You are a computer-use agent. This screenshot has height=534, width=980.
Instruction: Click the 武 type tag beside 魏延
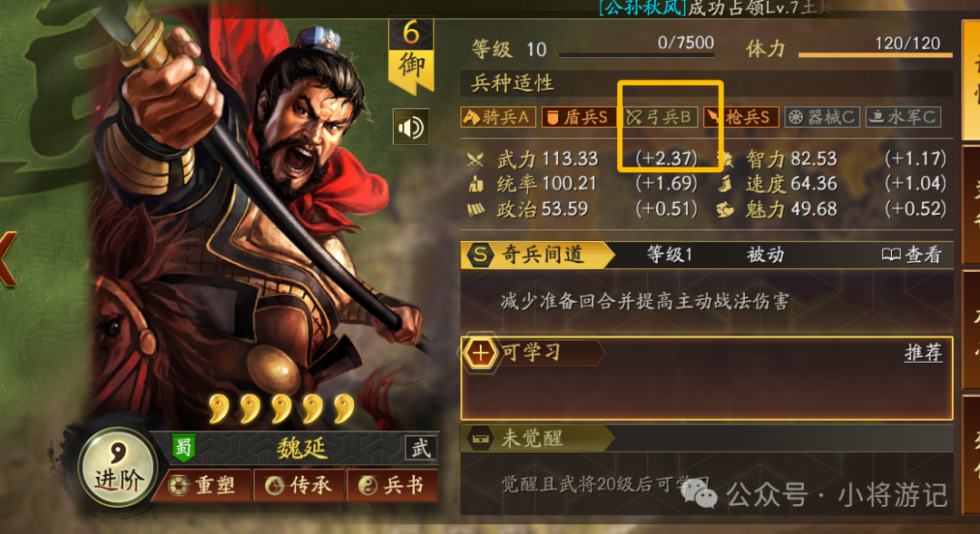[x=420, y=448]
